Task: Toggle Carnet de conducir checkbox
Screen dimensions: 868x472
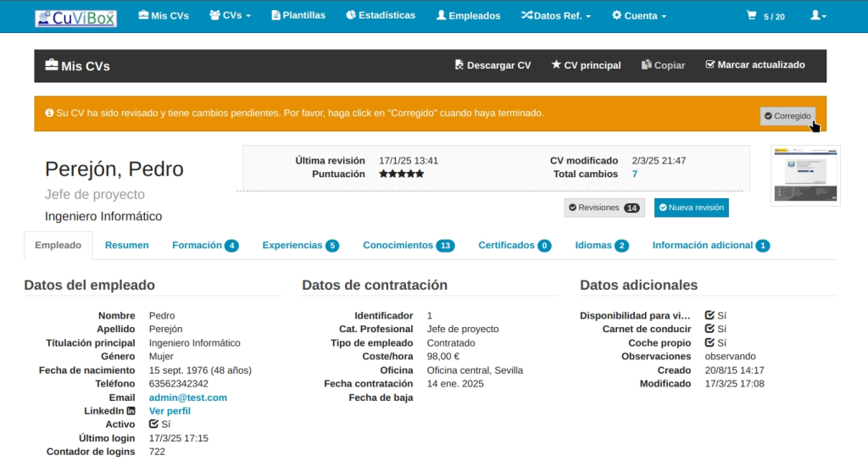Action: [x=709, y=329]
